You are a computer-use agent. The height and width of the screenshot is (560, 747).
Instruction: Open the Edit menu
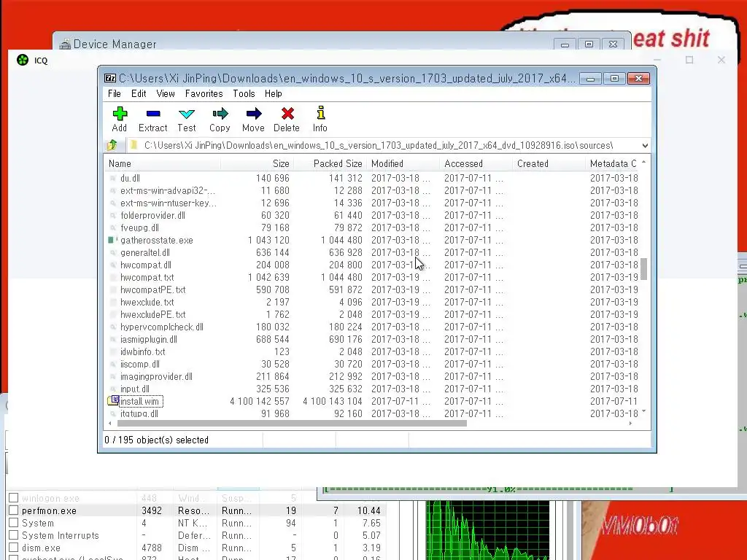[139, 93]
